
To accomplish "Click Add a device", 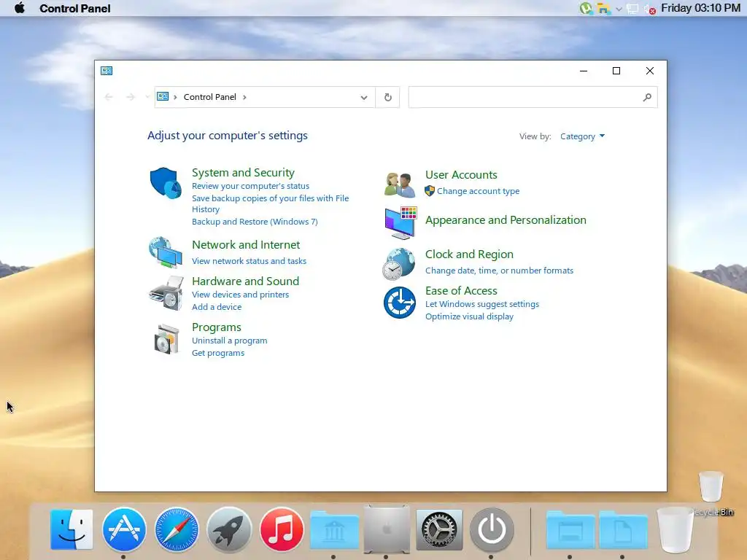I will (x=217, y=307).
